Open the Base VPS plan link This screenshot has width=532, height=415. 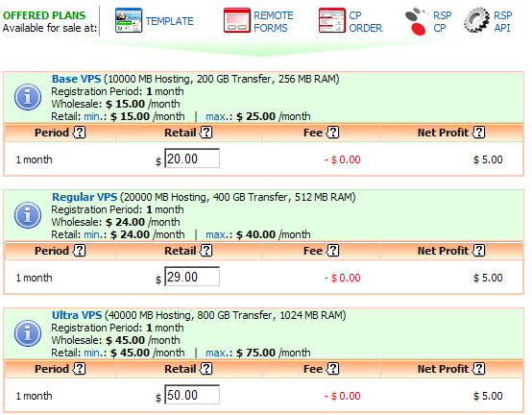[76, 79]
